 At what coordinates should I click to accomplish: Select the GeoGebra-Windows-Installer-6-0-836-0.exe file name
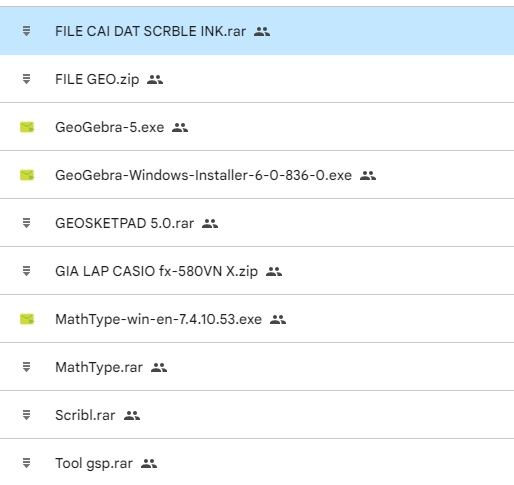point(203,175)
